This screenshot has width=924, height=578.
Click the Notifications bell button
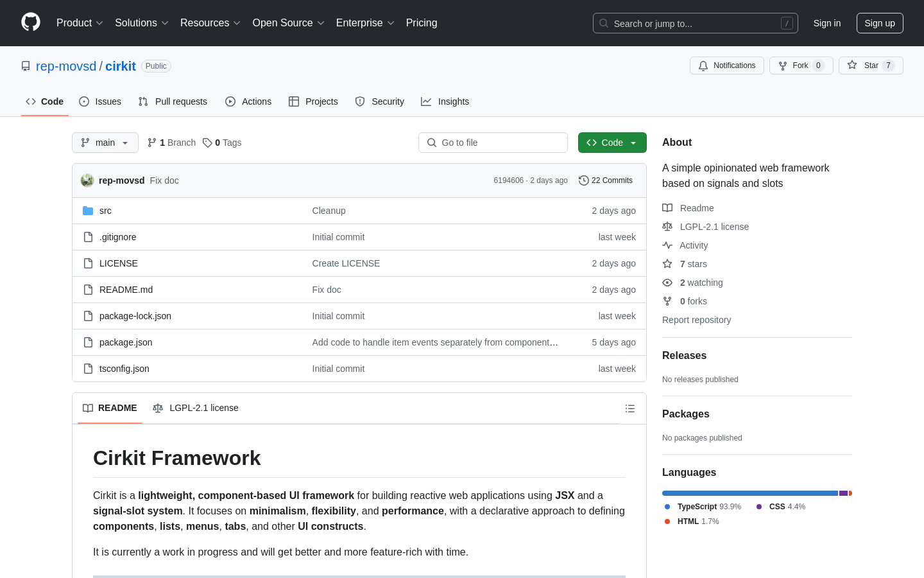coord(727,66)
